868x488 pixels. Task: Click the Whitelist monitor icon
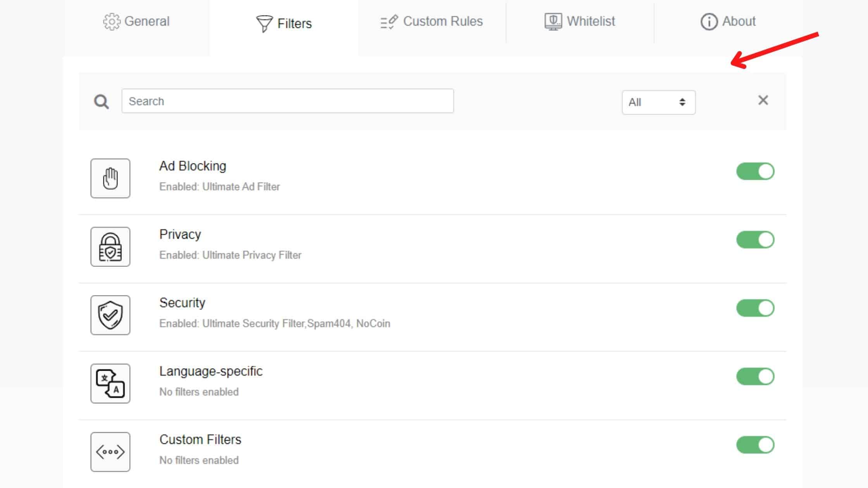click(x=553, y=21)
